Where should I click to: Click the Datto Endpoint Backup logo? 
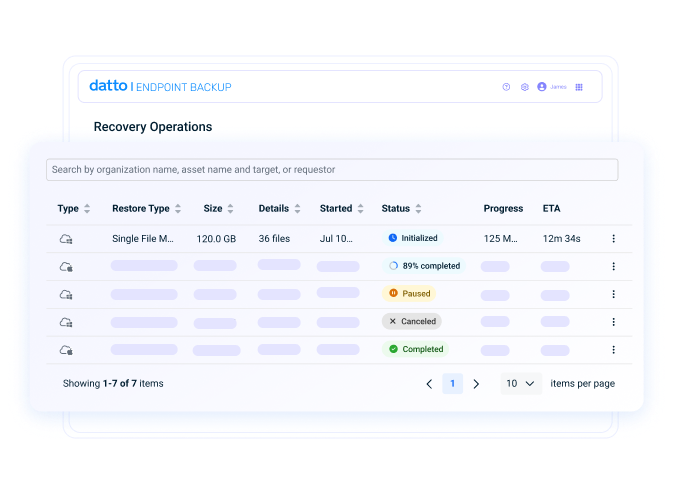point(160,87)
